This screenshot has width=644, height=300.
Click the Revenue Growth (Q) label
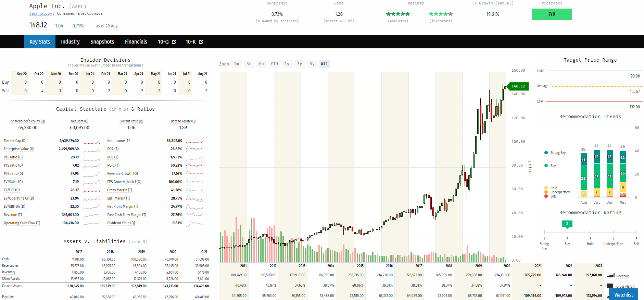[122, 174]
